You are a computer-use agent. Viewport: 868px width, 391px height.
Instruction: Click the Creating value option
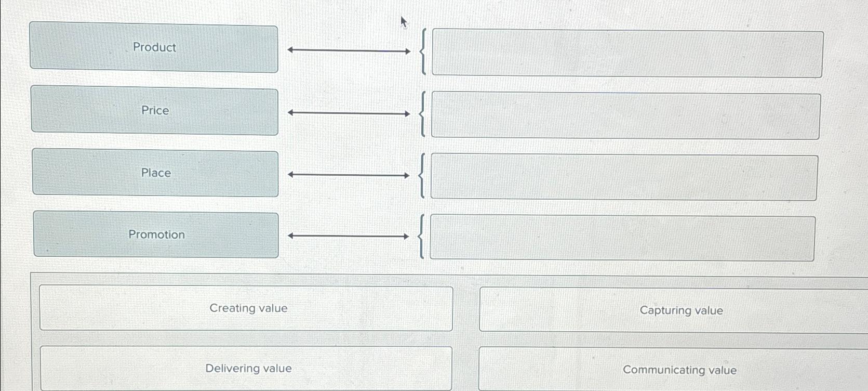tap(248, 308)
